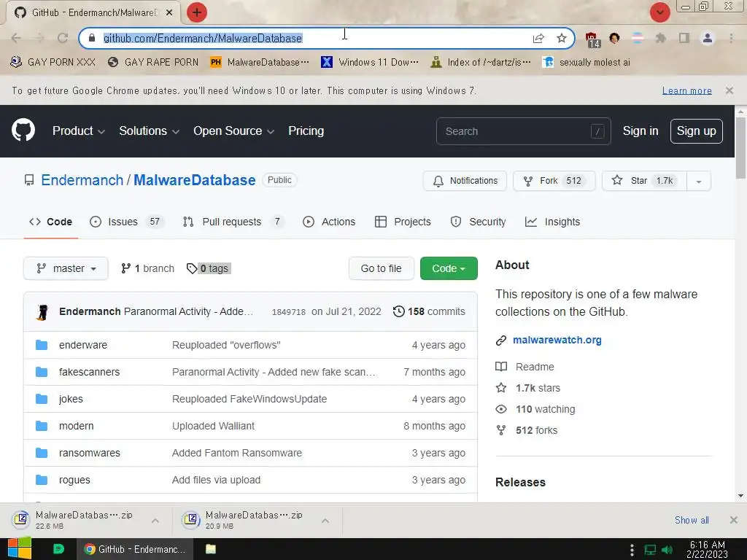
Task: Expand options for first MalwareDatabase zip download
Action: pos(155,521)
